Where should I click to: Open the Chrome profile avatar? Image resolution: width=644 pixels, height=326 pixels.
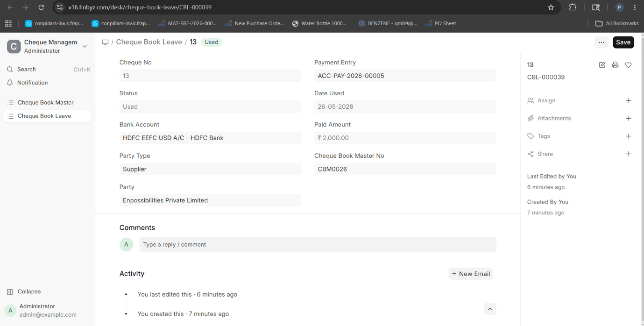tap(619, 7)
